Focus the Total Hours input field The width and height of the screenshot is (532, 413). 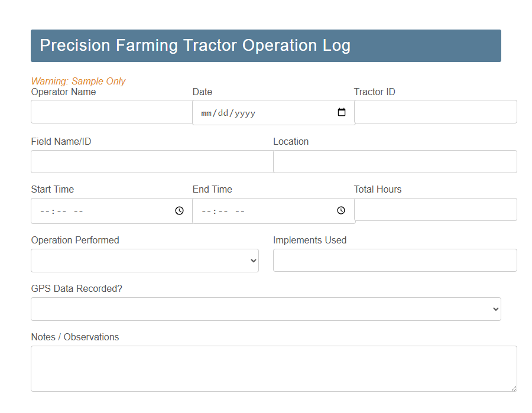[x=435, y=209]
